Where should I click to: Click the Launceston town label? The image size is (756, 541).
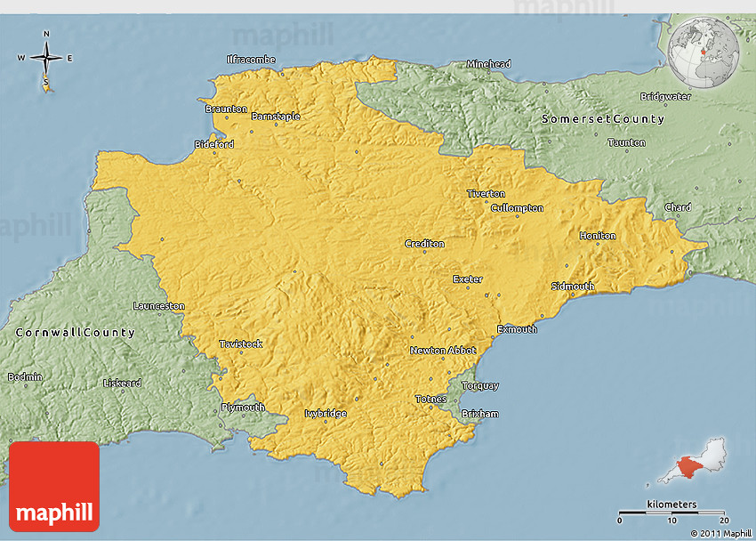[x=158, y=306]
